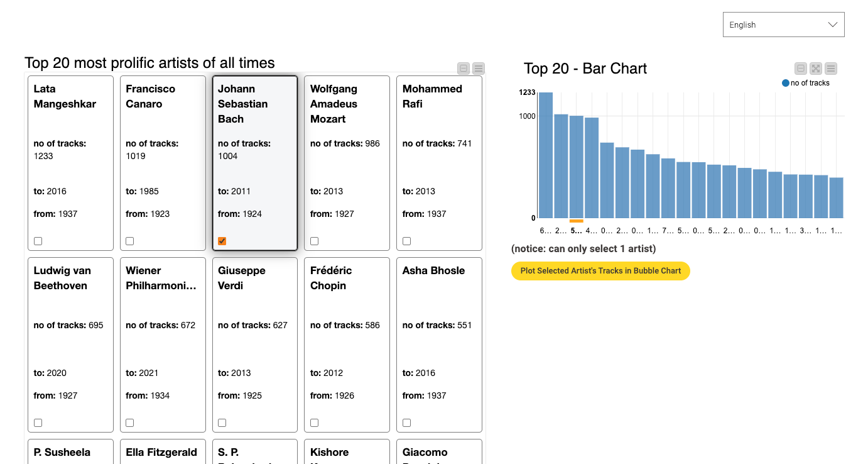Image resolution: width=868 pixels, height=464 pixels.
Task: Click the 'Frédéric Chopin' artist name
Action: (331, 278)
